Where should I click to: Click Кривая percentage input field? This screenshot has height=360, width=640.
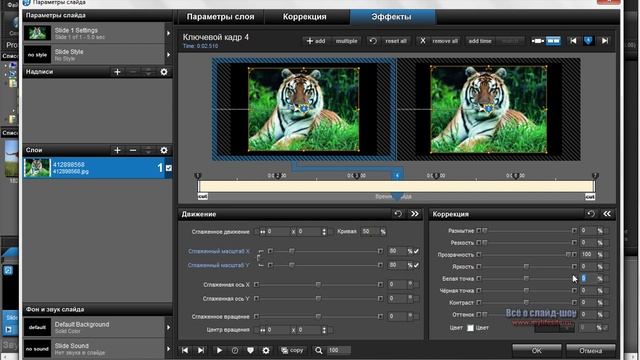[370, 231]
